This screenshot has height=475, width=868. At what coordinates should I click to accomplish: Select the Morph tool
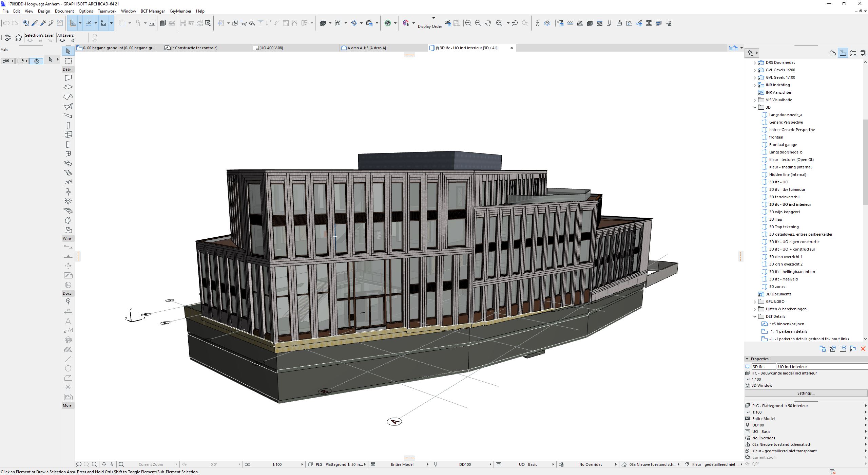pyautogui.click(x=68, y=220)
